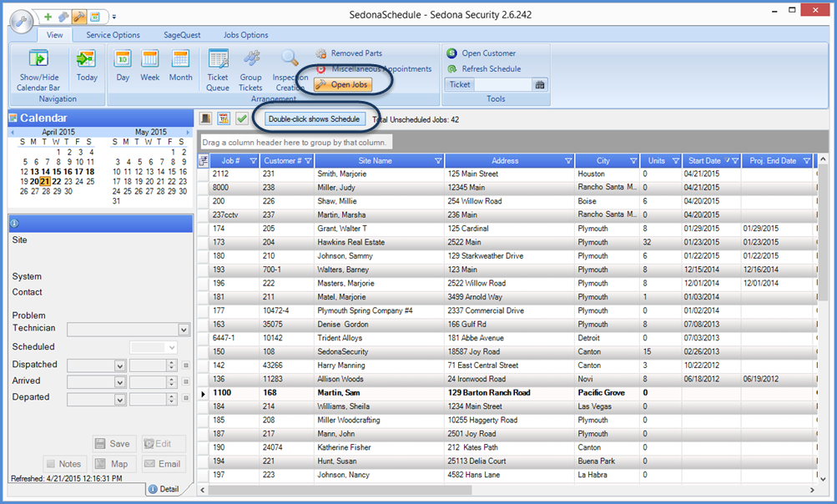Refresh Schedule from Tools group
The width and height of the screenshot is (837, 504).
tap(484, 69)
